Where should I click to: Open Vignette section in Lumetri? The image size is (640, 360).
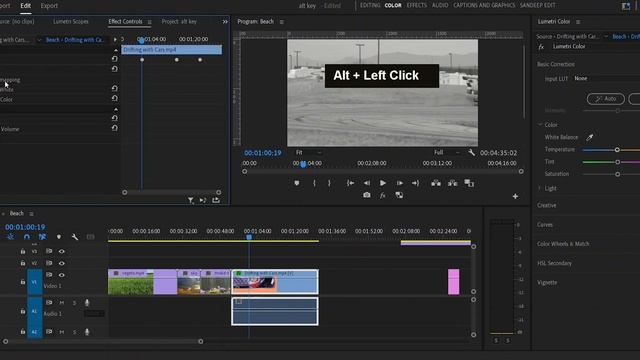coord(547,282)
